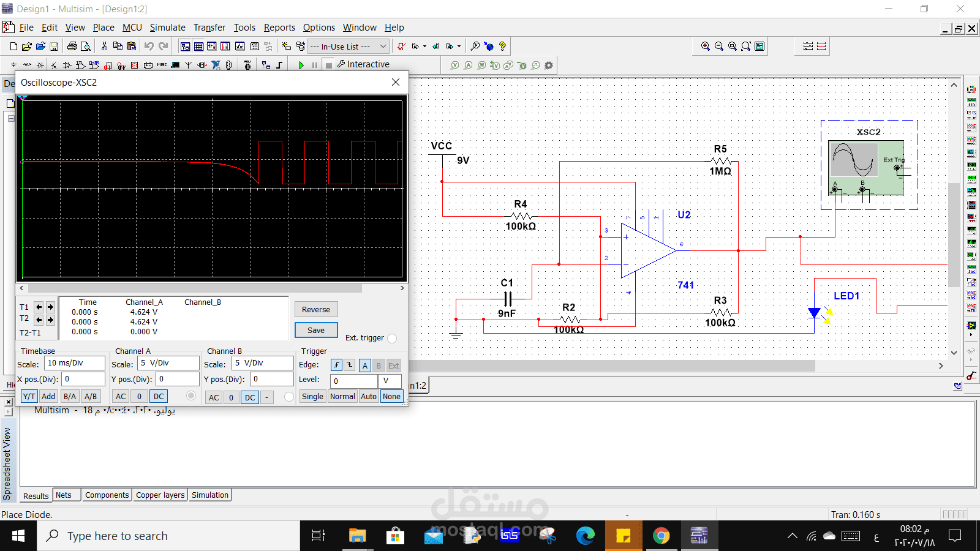Click the Help question mark icon

click(502, 46)
